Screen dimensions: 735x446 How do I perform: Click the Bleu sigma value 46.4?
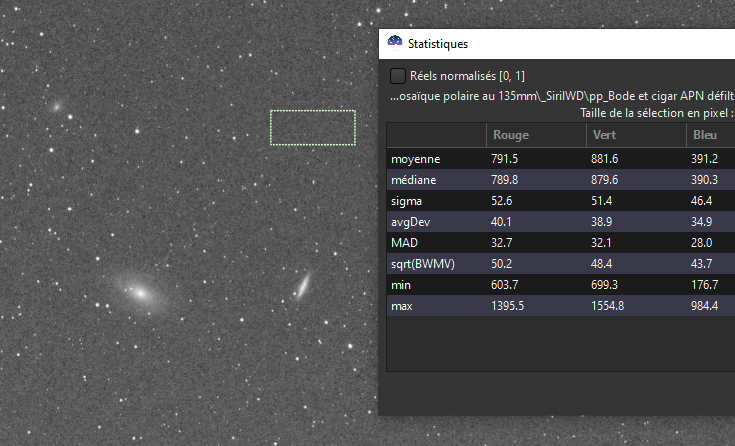coord(701,201)
